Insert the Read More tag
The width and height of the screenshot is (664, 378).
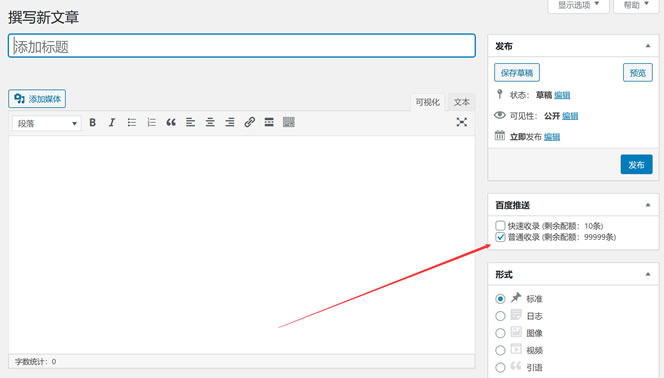point(269,123)
